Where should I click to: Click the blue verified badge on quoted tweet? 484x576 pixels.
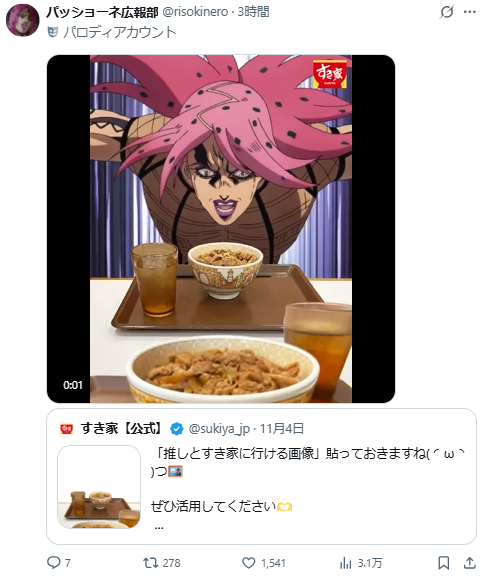[177, 429]
